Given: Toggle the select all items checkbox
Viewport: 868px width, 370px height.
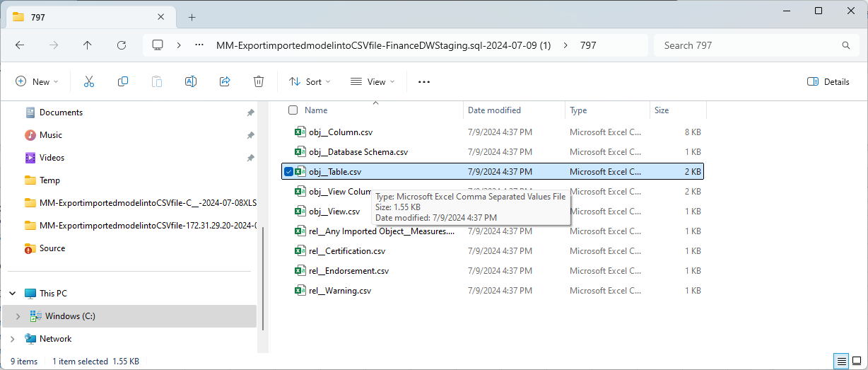Looking at the screenshot, I should pos(293,110).
